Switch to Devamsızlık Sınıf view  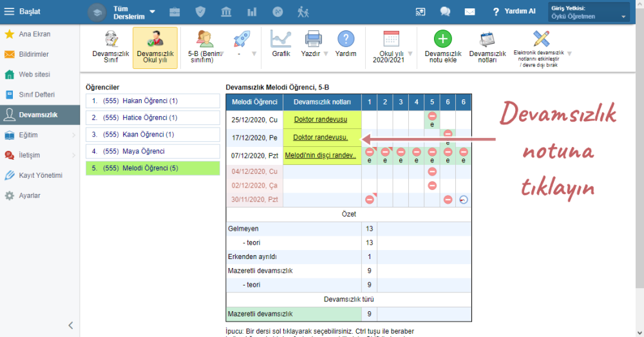point(111,47)
